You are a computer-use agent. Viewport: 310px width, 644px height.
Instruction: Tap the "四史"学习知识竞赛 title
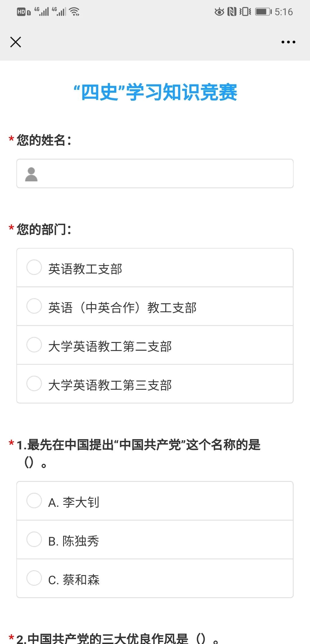click(155, 92)
